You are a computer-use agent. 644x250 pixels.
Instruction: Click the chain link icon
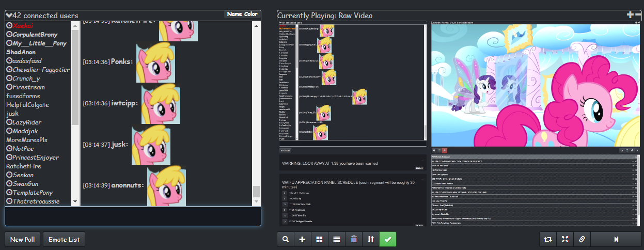[582, 240]
